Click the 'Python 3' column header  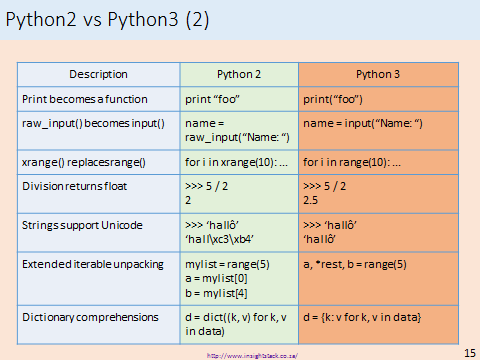pyautogui.click(x=378, y=74)
